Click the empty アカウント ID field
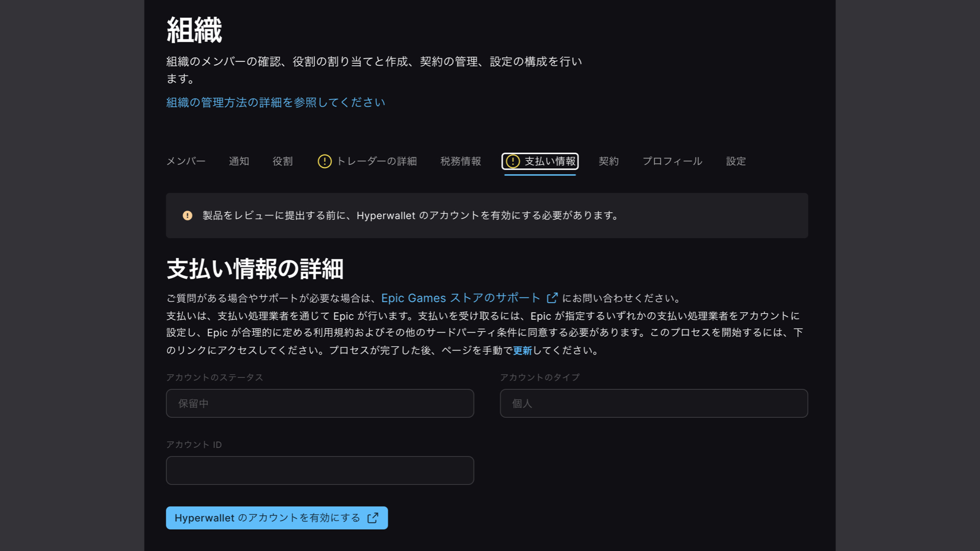Image resolution: width=980 pixels, height=551 pixels. pyautogui.click(x=320, y=470)
